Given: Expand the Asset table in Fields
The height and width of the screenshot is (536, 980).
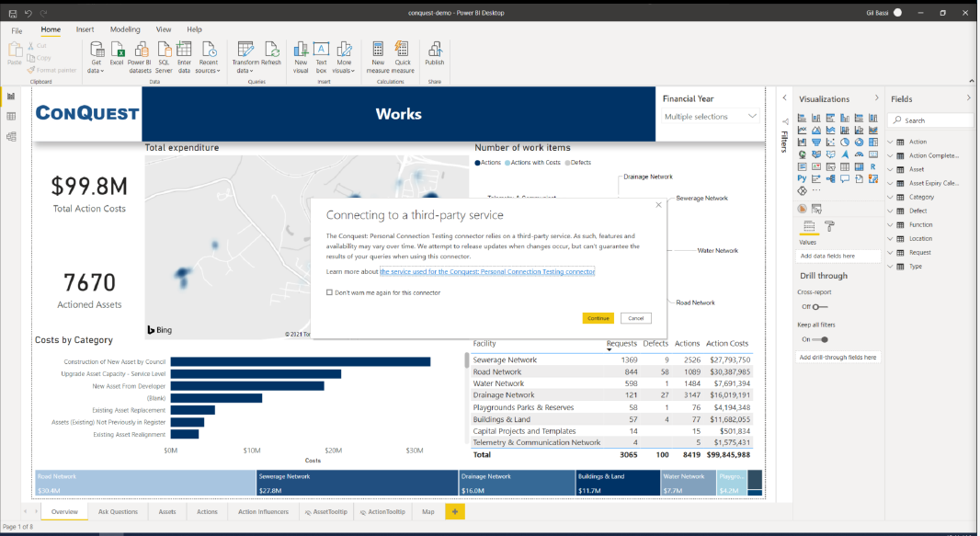Looking at the screenshot, I should [890, 169].
